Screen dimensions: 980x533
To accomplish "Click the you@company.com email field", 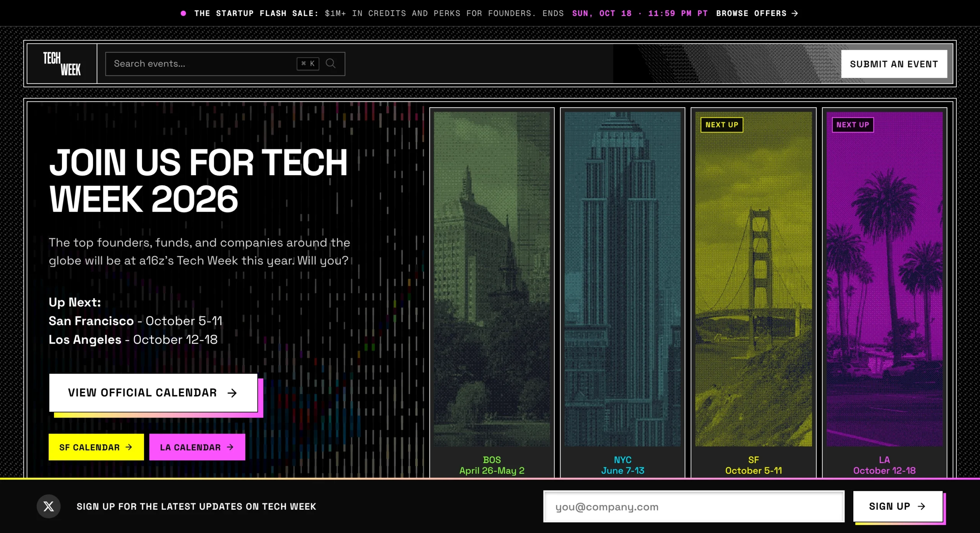I will (694, 507).
